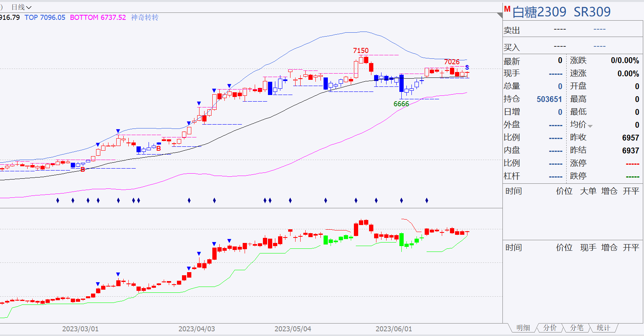Image resolution: width=644 pixels, height=336 pixels.
Task: Click the 2023/06/01 date axis label
Action: pos(394,329)
